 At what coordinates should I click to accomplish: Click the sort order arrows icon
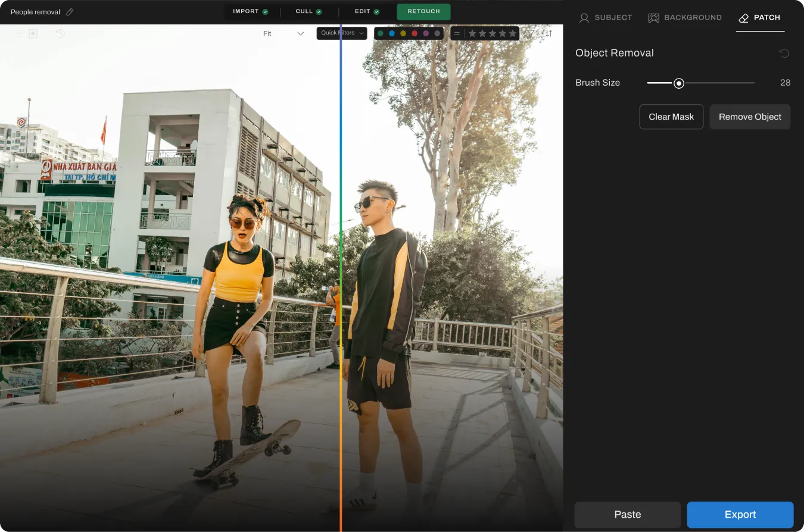[x=549, y=33]
